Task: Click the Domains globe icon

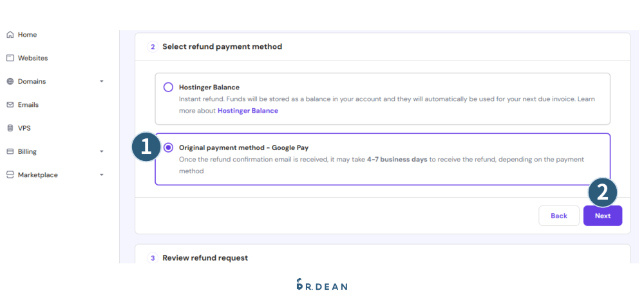Action: (x=10, y=82)
